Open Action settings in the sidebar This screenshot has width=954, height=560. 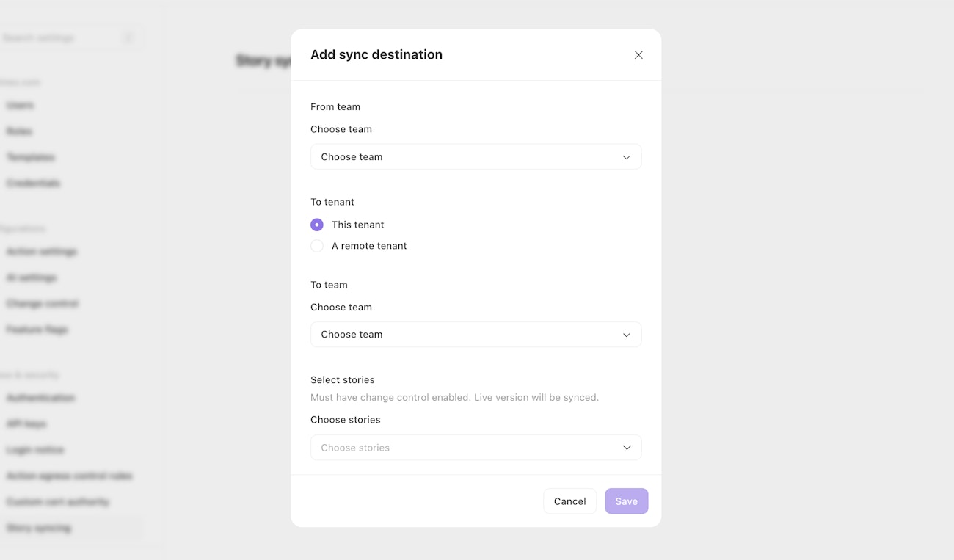tap(42, 252)
